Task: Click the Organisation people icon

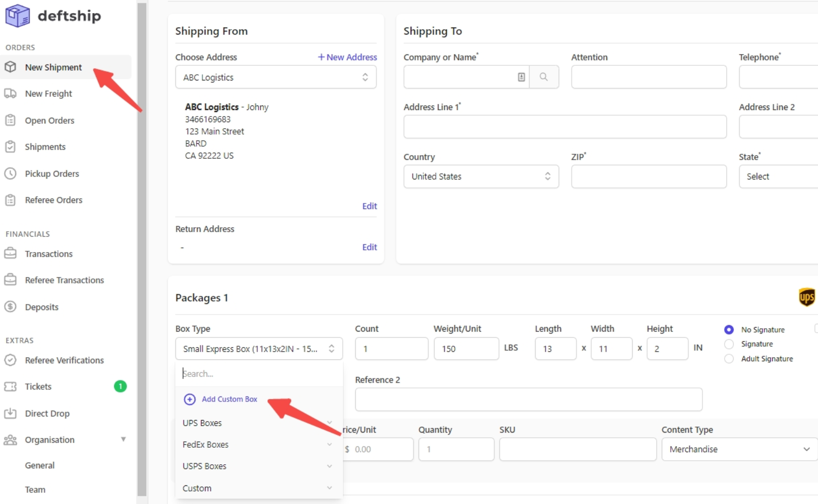Action: pos(11,440)
